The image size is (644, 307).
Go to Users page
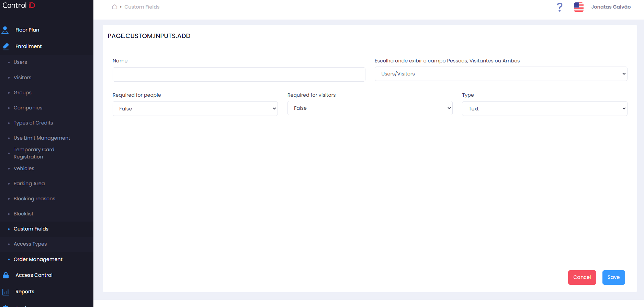[x=20, y=62]
